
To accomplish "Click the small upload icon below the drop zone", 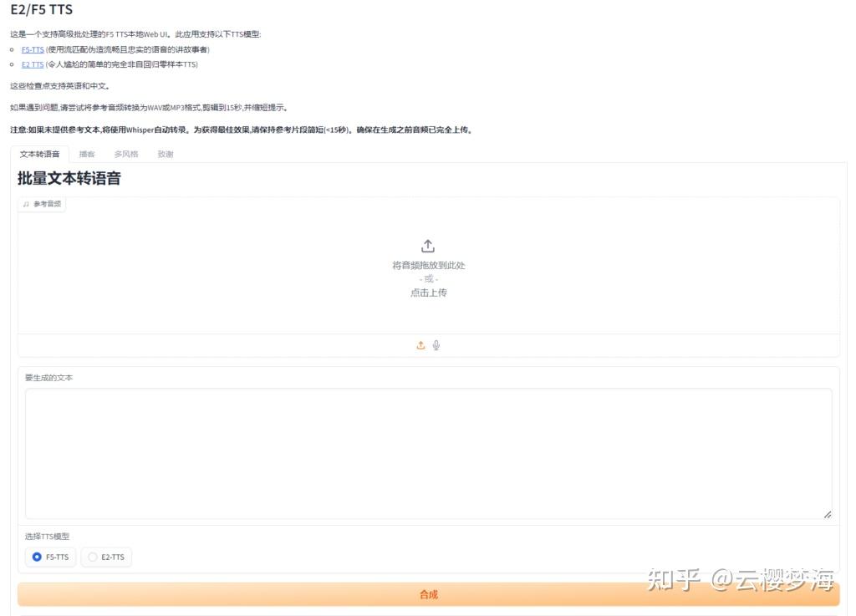I will pos(420,344).
